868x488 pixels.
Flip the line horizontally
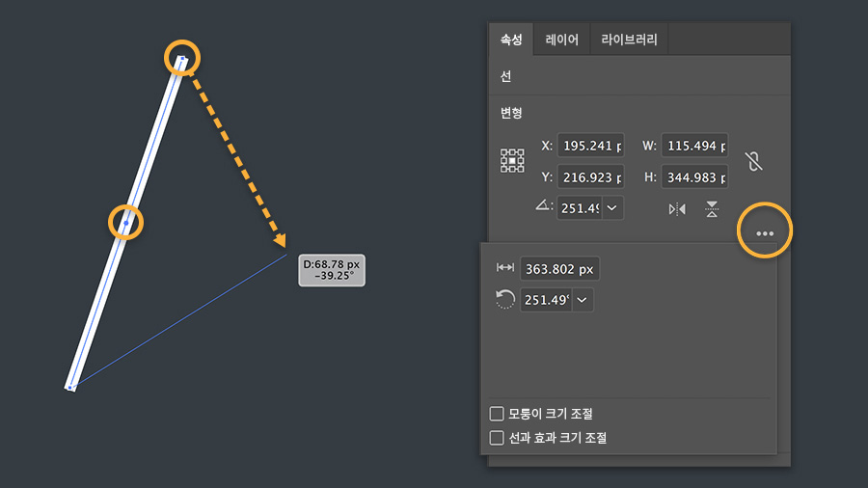click(x=677, y=208)
